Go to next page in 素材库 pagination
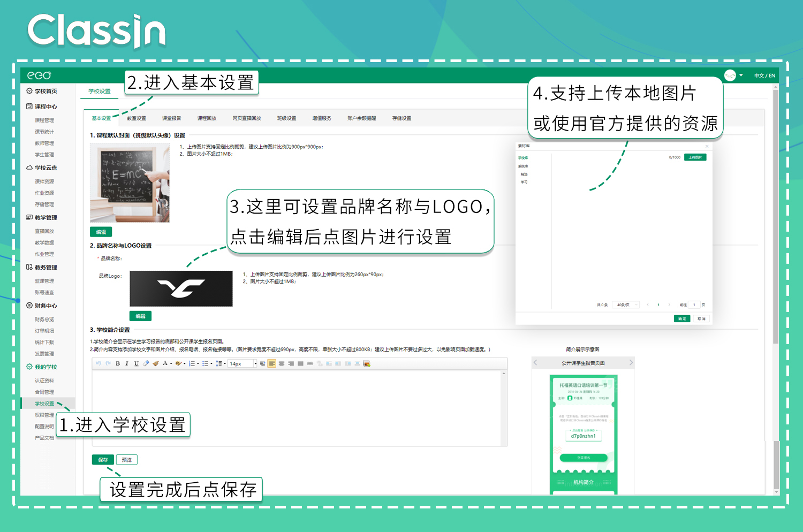The image size is (803, 532). tap(669, 305)
